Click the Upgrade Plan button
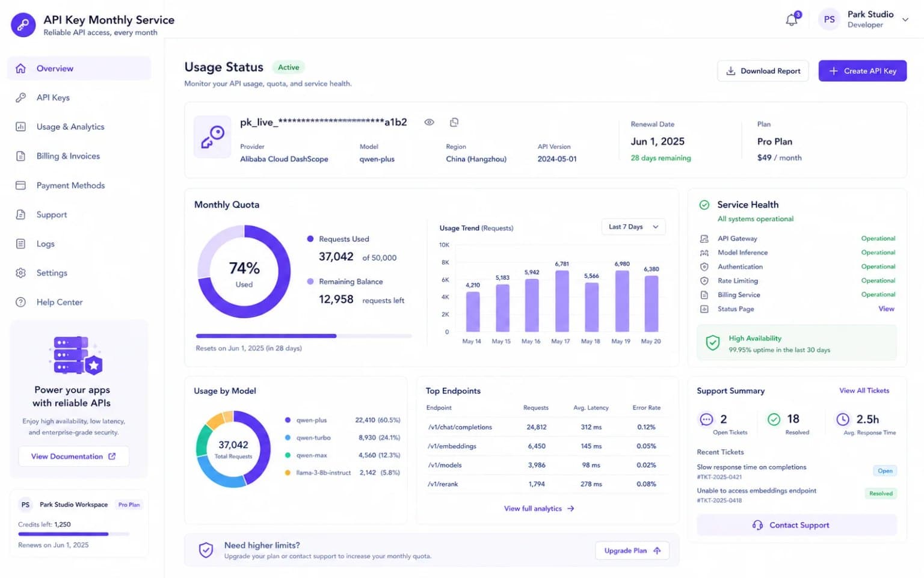The image size is (924, 578). (x=632, y=551)
